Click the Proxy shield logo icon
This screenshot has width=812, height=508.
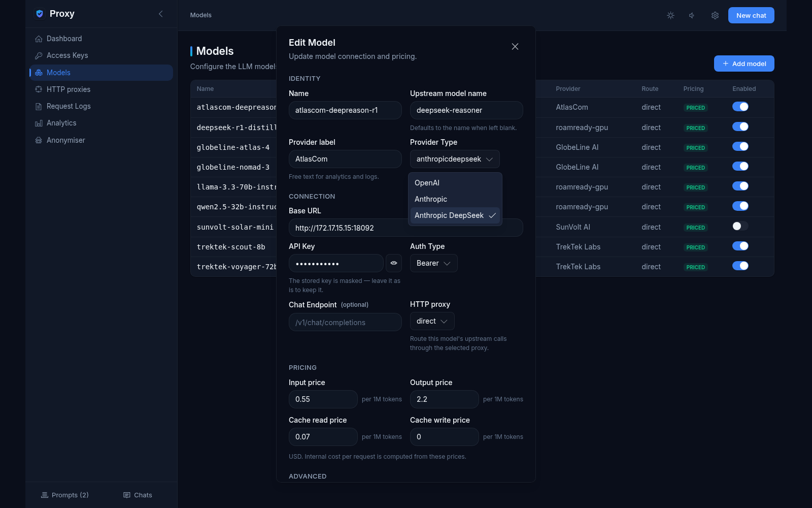[x=40, y=14]
